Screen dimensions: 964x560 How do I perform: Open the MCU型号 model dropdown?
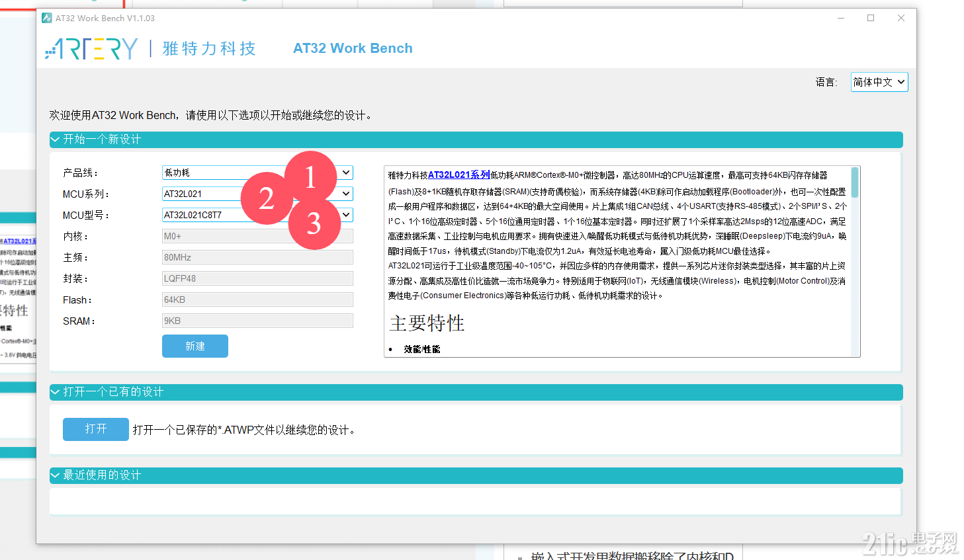pos(257,215)
